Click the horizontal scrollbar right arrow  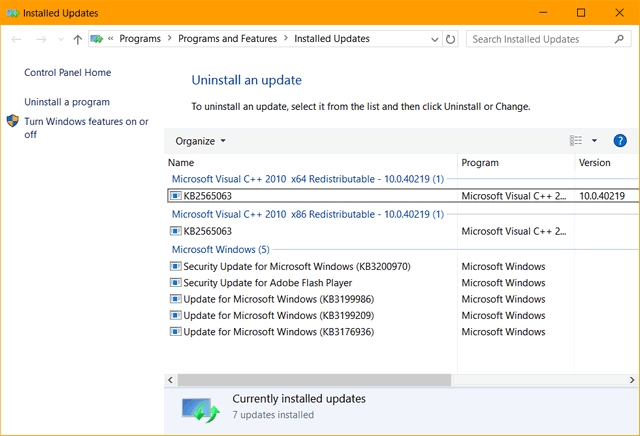click(632, 380)
